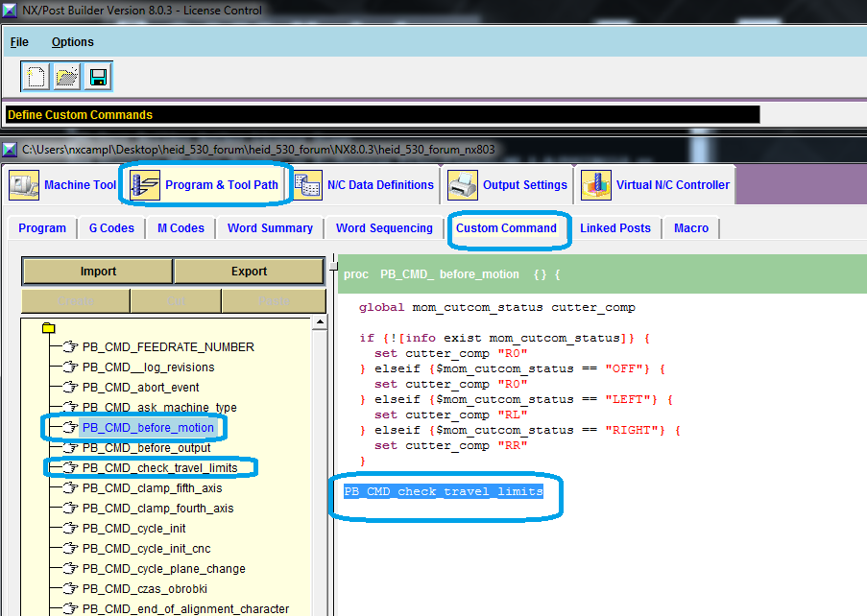Viewport: 867px width, 616px height.
Task: Select PB_CMD_abort_event command
Action: (140, 388)
